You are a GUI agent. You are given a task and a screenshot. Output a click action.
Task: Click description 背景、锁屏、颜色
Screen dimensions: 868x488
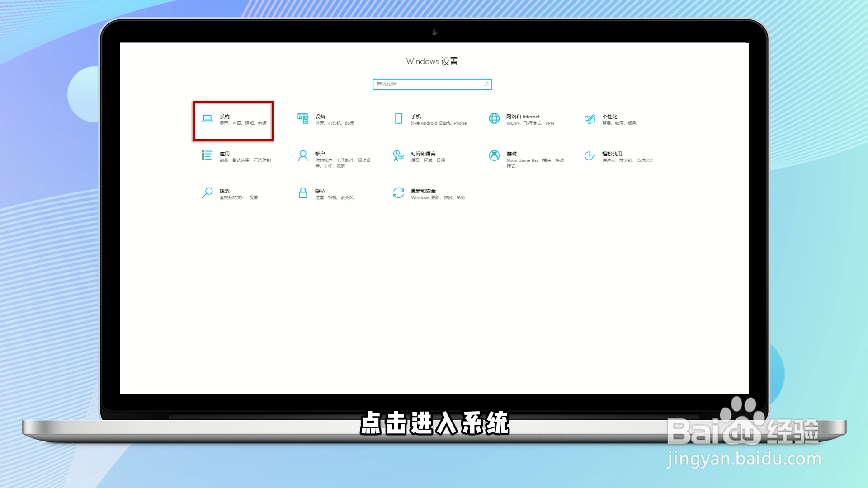pos(619,123)
